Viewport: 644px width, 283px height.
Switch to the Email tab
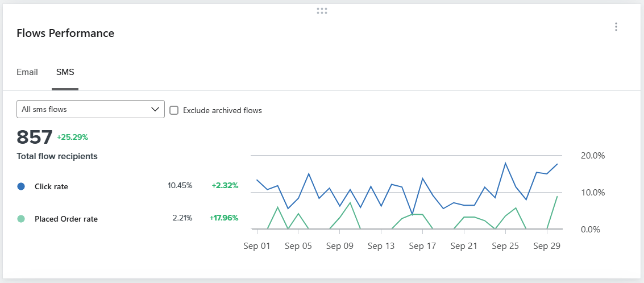[27, 72]
